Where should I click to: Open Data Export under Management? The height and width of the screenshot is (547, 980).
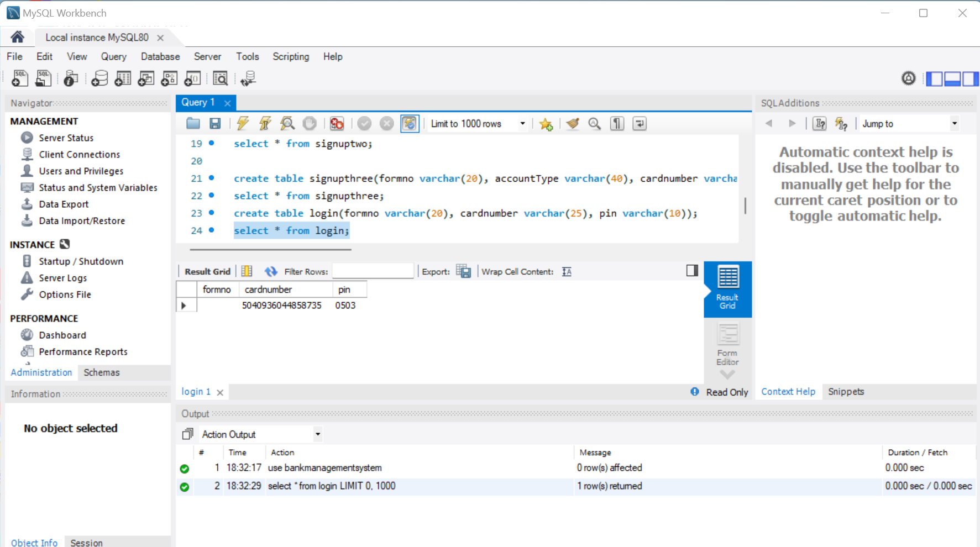click(62, 204)
